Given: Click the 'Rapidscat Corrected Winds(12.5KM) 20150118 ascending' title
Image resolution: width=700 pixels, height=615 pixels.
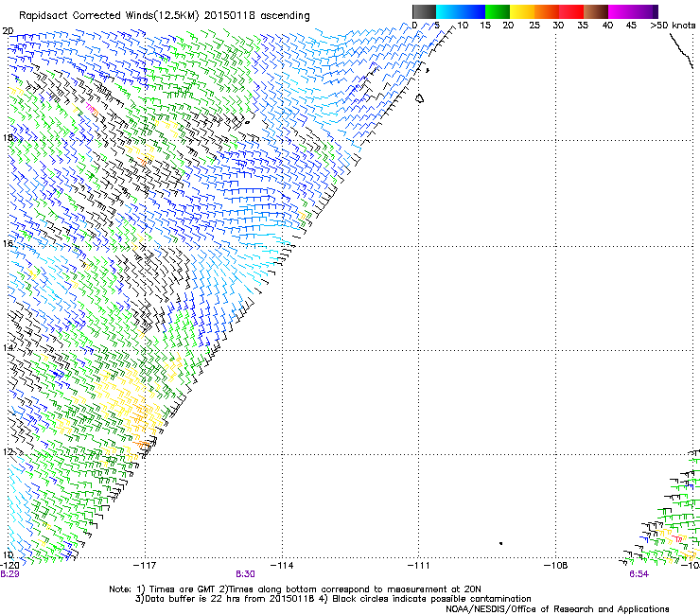Looking at the screenshot, I should (x=165, y=16).
